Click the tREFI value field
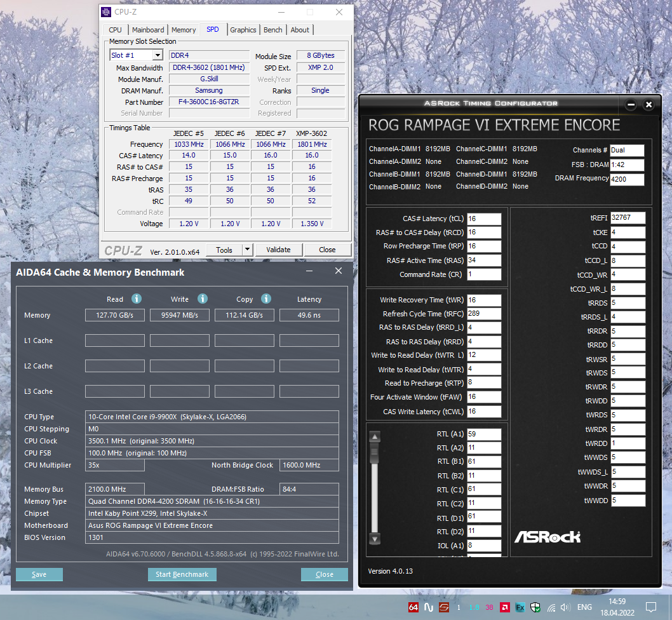The image size is (672, 620). click(628, 218)
